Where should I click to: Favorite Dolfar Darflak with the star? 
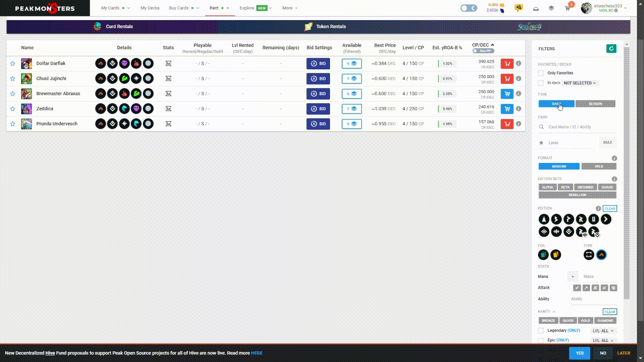pyautogui.click(x=13, y=63)
